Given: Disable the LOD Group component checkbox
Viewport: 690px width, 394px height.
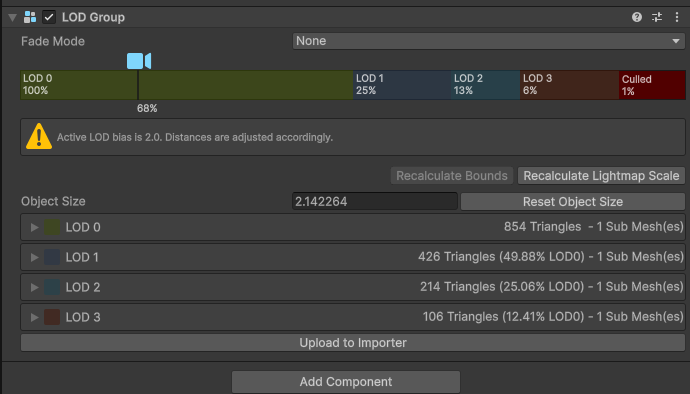Looking at the screenshot, I should pos(49,17).
